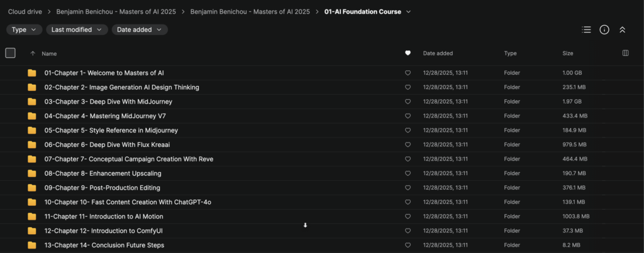Screen dimensions: 644x253
Task: Open Chapter 7 Conceptual Campaign Creation folder
Action: [128, 159]
